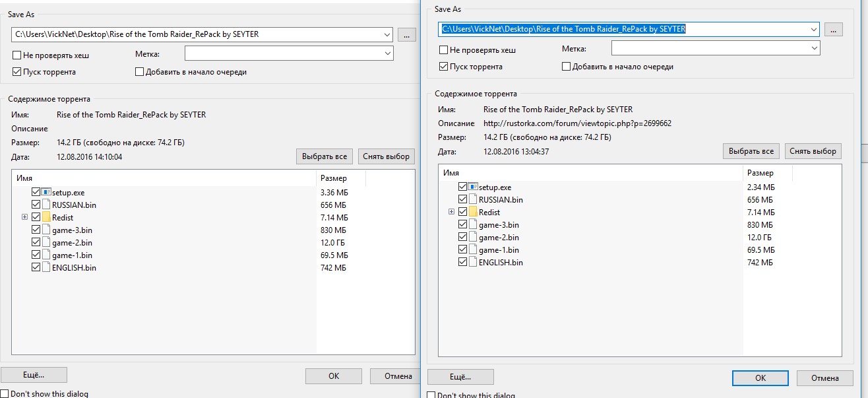
Task: Click the game-2.bin file icon in the front dialog
Action: (473, 237)
